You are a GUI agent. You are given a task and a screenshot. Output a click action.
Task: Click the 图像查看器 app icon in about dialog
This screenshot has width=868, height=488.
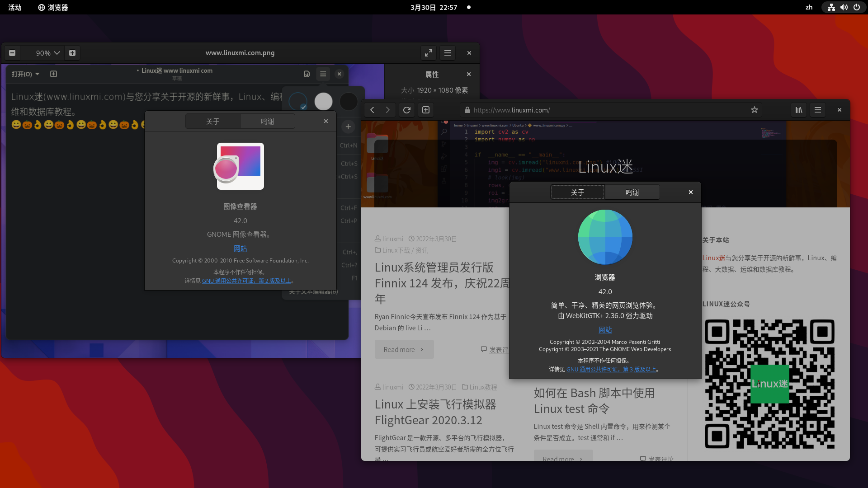coord(239,166)
